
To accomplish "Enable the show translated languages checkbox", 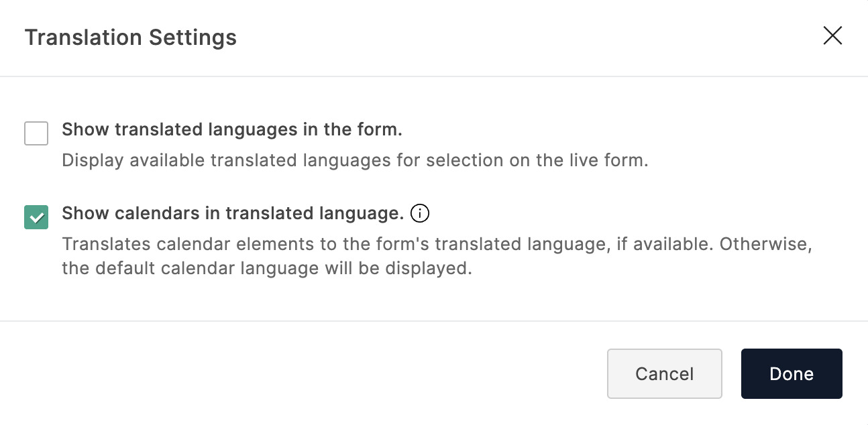I will pos(36,133).
